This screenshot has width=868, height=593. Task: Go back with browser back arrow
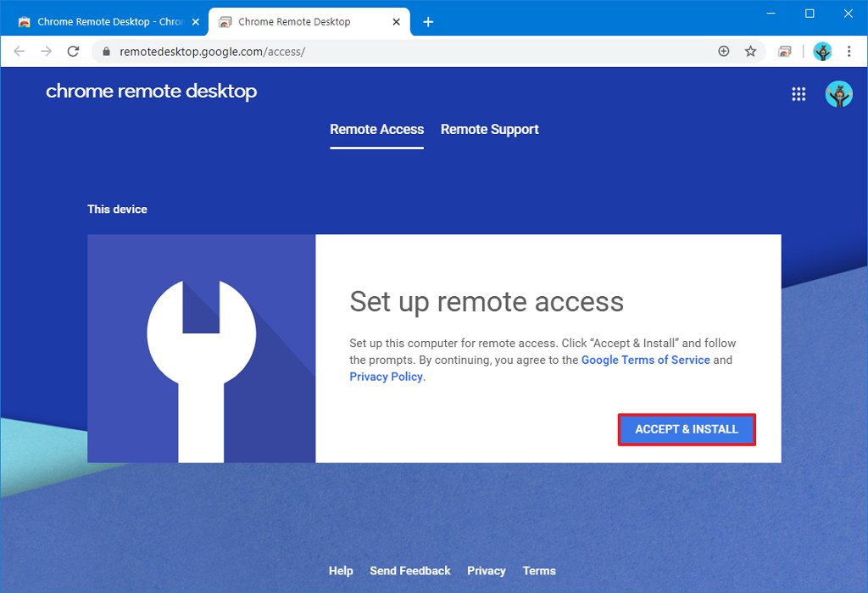pos(19,52)
